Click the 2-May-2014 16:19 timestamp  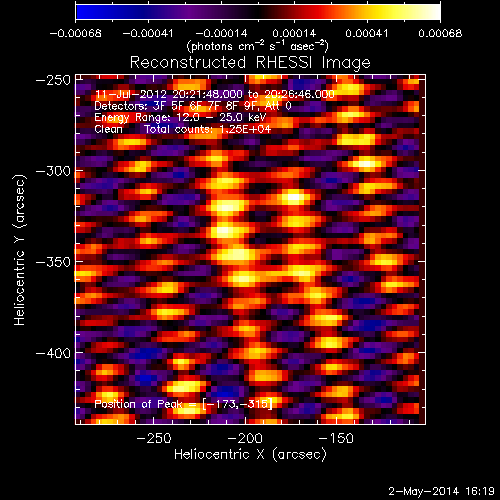click(x=441, y=491)
